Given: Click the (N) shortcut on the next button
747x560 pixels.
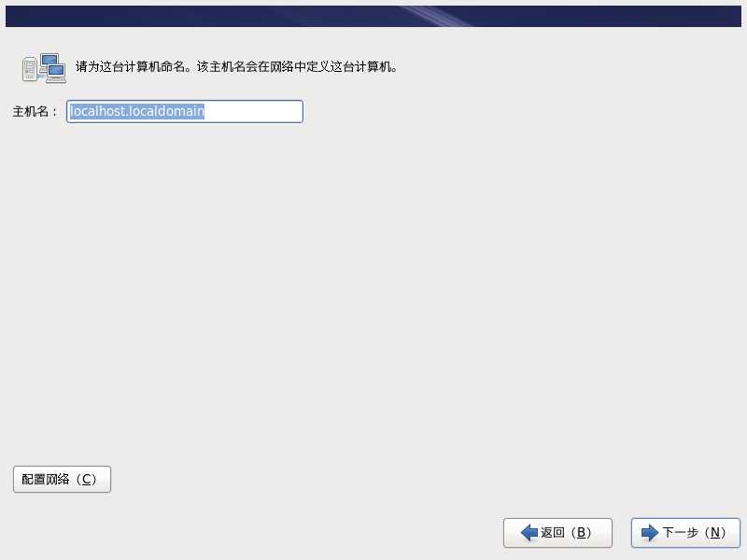Looking at the screenshot, I should [x=714, y=532].
